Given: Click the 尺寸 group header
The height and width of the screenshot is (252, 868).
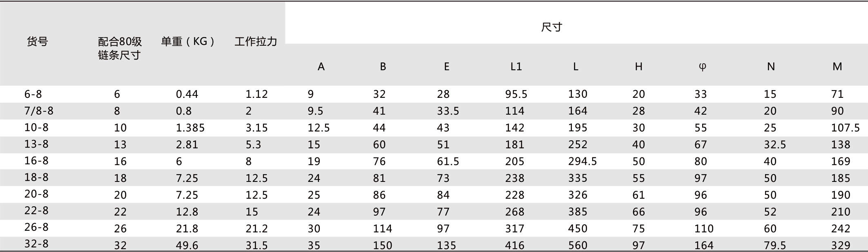Looking at the screenshot, I should (551, 27).
